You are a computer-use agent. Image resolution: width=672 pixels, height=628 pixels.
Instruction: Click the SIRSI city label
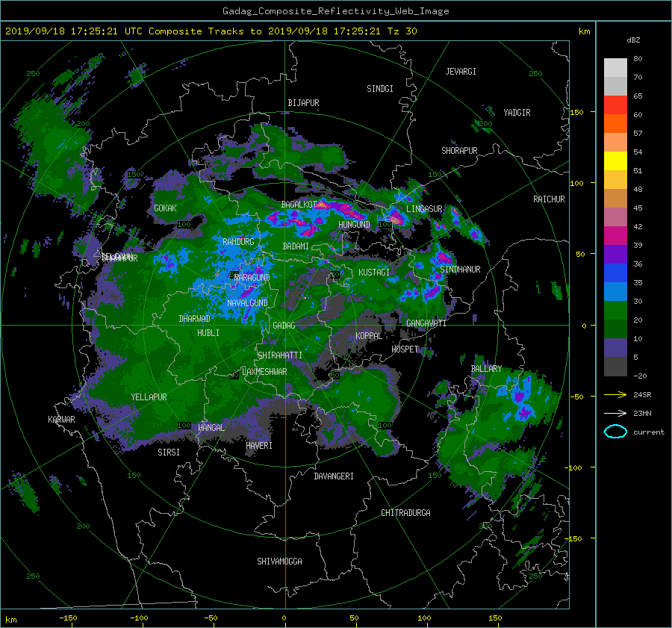click(x=169, y=453)
